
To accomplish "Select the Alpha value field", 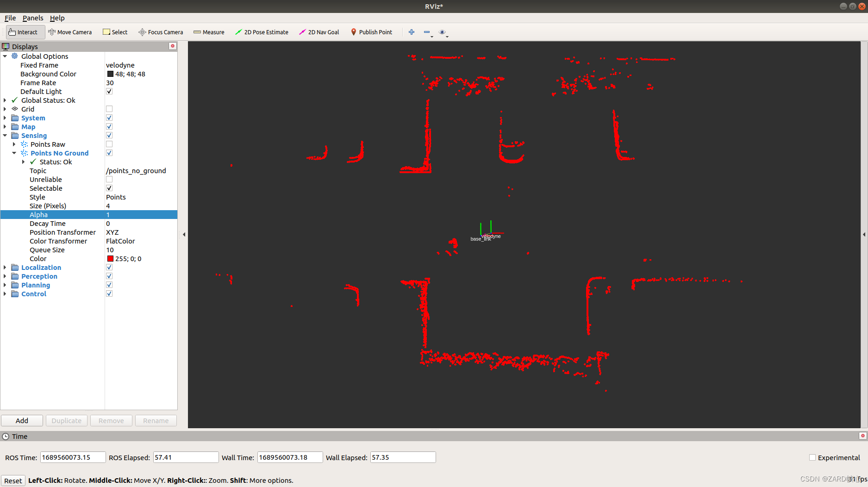I will [141, 214].
